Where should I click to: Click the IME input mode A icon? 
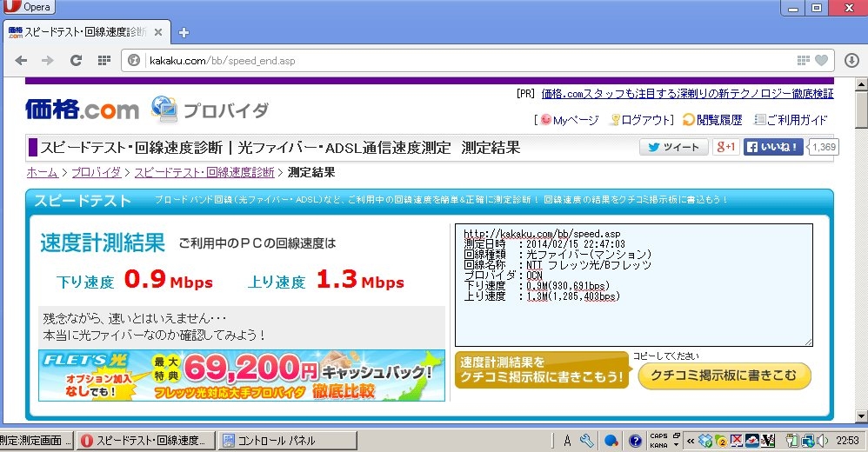pos(567,441)
